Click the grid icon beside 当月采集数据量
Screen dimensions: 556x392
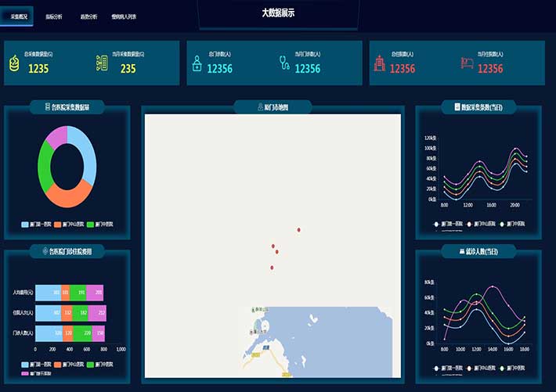tap(102, 63)
